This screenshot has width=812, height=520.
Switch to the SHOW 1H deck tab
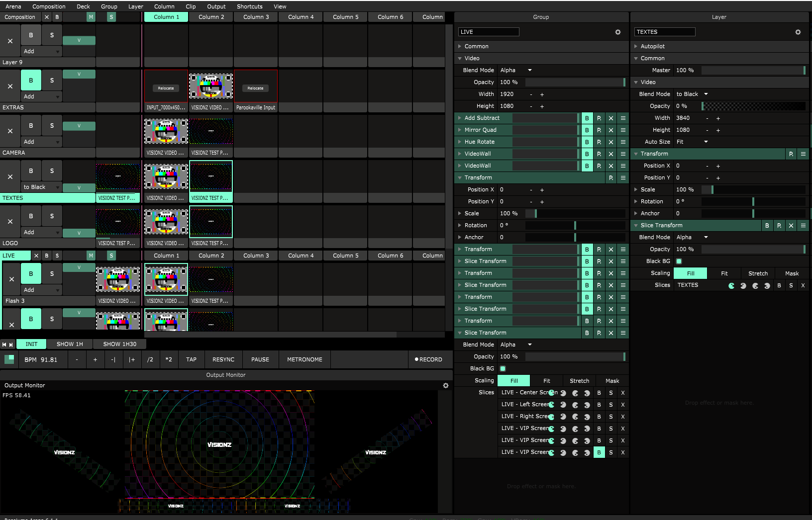(x=70, y=344)
